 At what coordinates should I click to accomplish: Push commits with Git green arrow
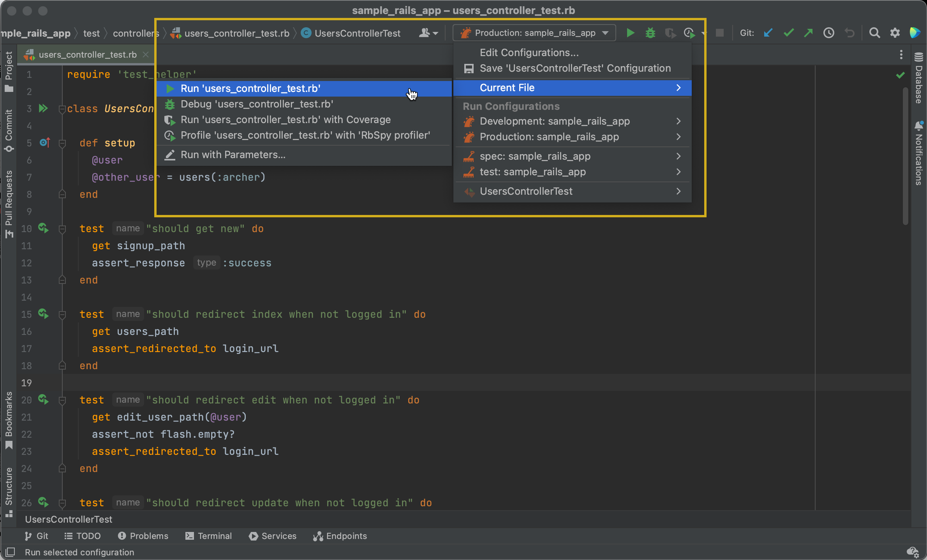point(809,33)
